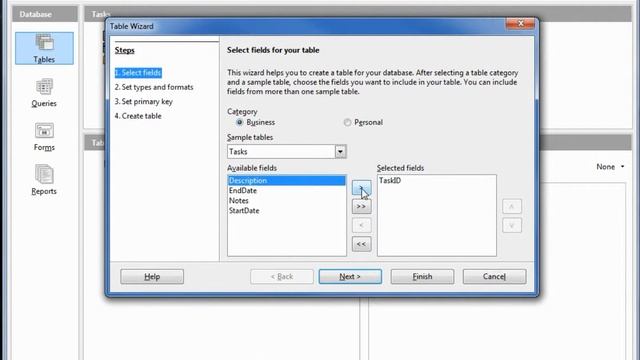Proceed with the Next button
Viewport: 640px width, 360px height.
click(x=350, y=277)
